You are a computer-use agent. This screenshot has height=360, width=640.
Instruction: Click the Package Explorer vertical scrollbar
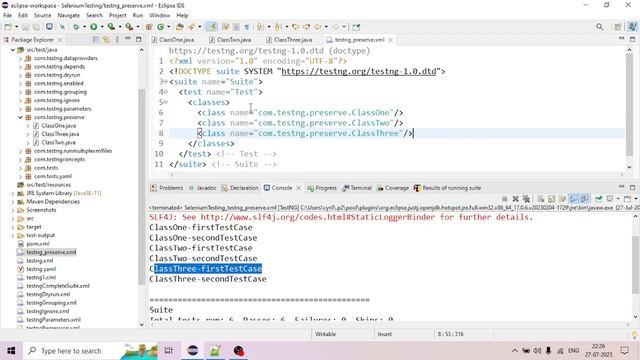click(x=141, y=188)
